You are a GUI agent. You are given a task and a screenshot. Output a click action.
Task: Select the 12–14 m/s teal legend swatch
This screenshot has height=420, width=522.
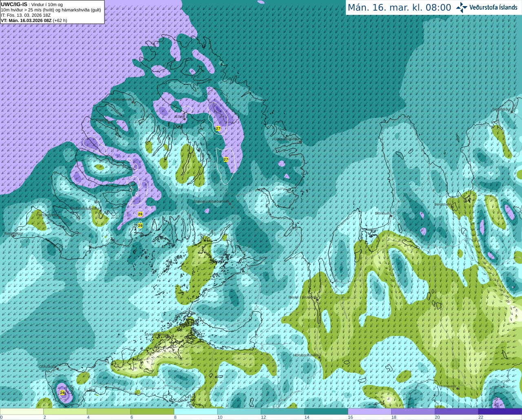click(x=283, y=411)
